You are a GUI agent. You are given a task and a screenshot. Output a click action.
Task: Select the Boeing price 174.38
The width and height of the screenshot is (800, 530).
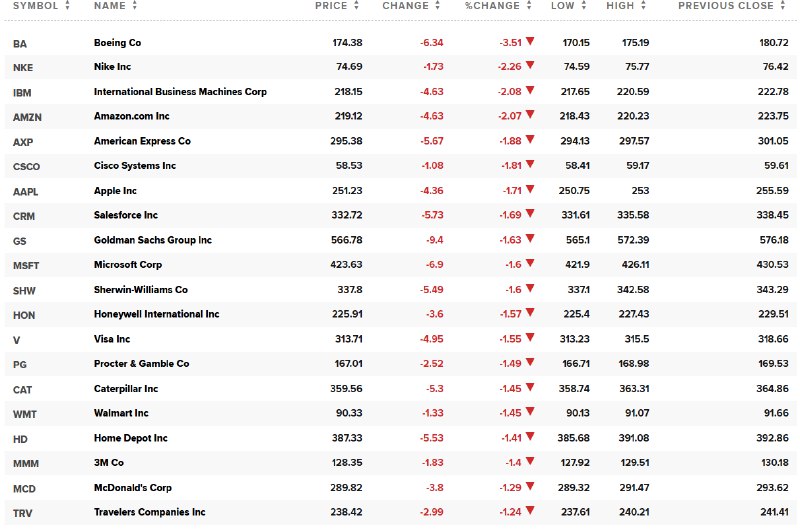(347, 43)
